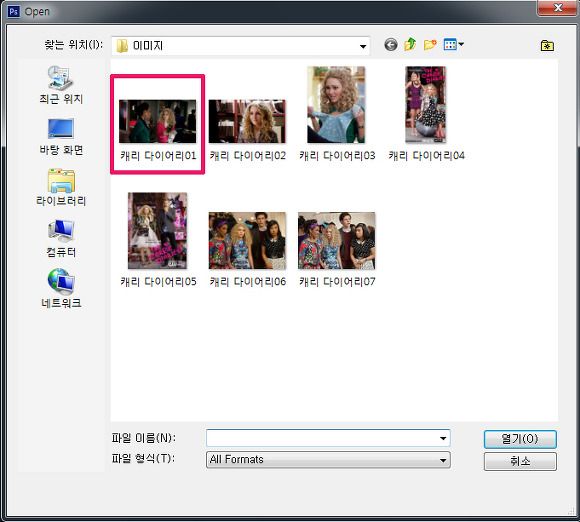Viewport: 580px width, 522px height.
Task: Select the 캐리 다이어리05 thumbnail
Action: pos(158,231)
